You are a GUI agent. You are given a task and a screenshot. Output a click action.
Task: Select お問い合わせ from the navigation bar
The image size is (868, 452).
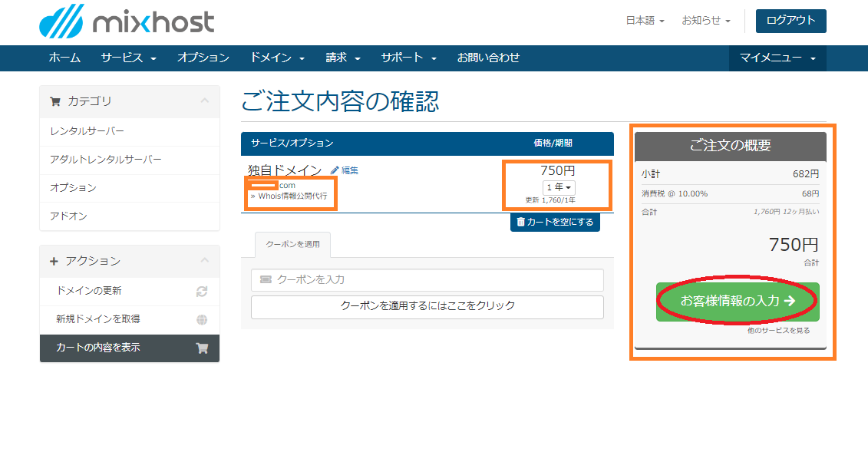click(x=488, y=58)
